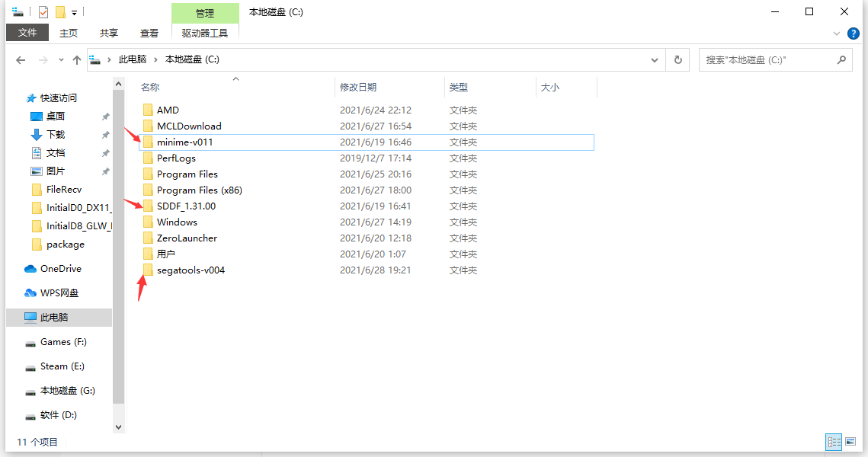Open the help question mark icon
This screenshot has height=457, width=868.
[x=853, y=34]
